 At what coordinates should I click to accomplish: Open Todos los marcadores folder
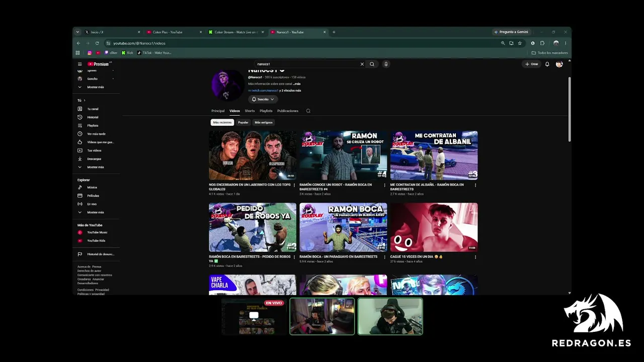pos(550,53)
